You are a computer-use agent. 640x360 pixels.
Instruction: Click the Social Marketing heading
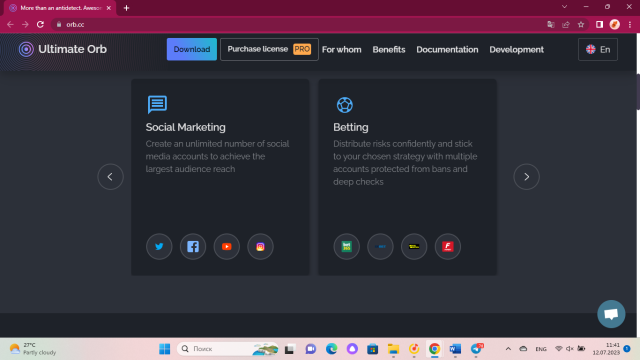tap(185, 127)
